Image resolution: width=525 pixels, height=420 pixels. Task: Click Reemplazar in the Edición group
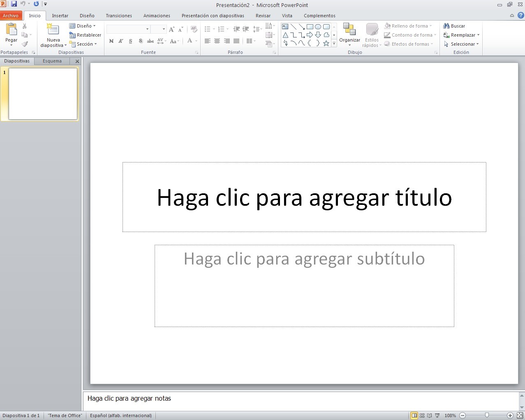coord(461,35)
